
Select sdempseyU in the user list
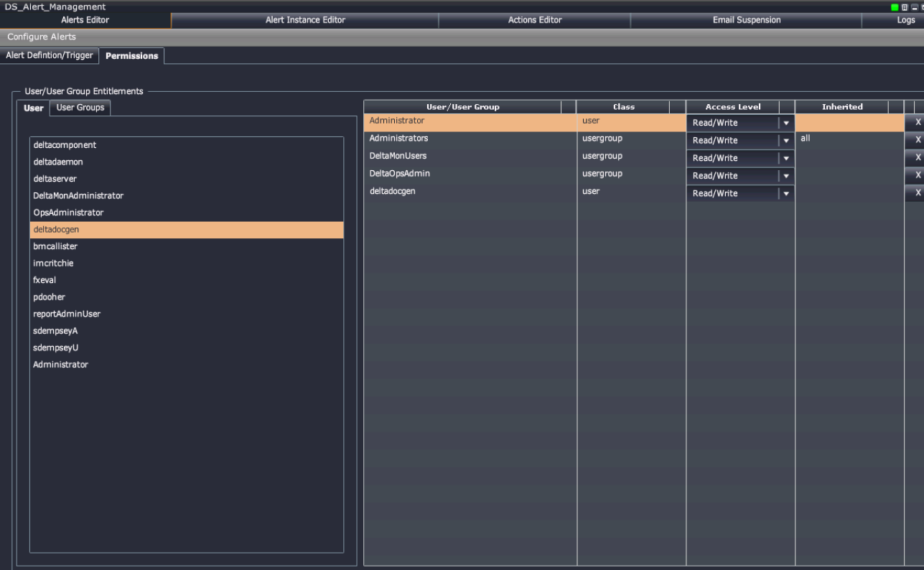point(187,347)
